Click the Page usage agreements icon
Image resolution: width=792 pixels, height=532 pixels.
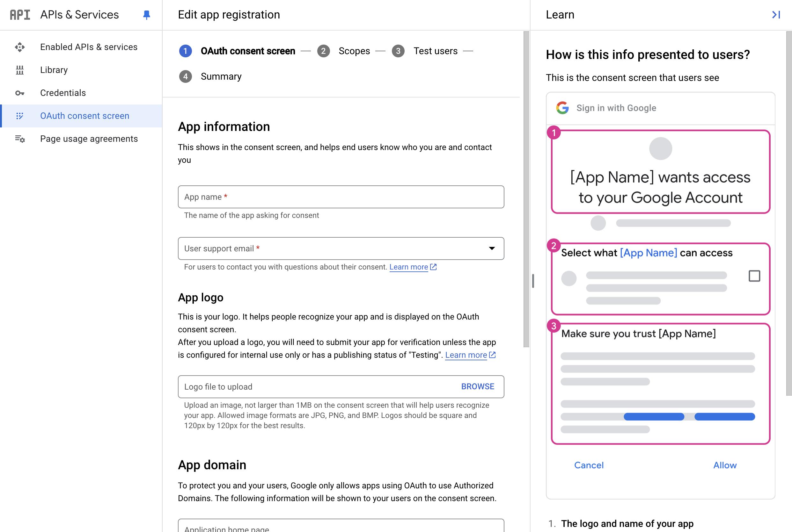pyautogui.click(x=19, y=138)
